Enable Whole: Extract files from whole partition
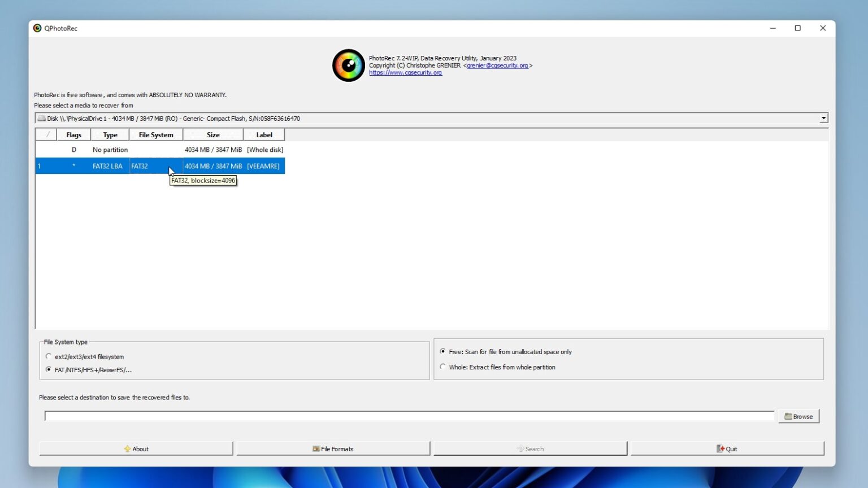 (x=443, y=367)
